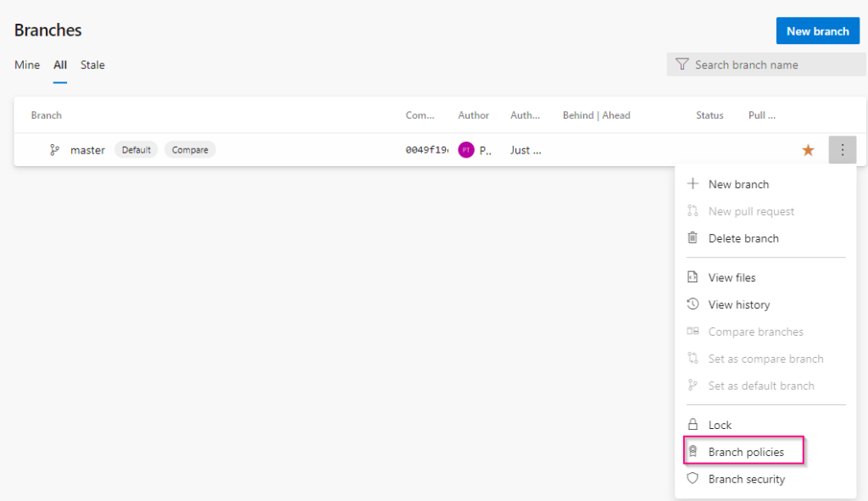The height and width of the screenshot is (501, 868).
Task: Click the shield icon beside Branch security
Action: [x=693, y=479]
